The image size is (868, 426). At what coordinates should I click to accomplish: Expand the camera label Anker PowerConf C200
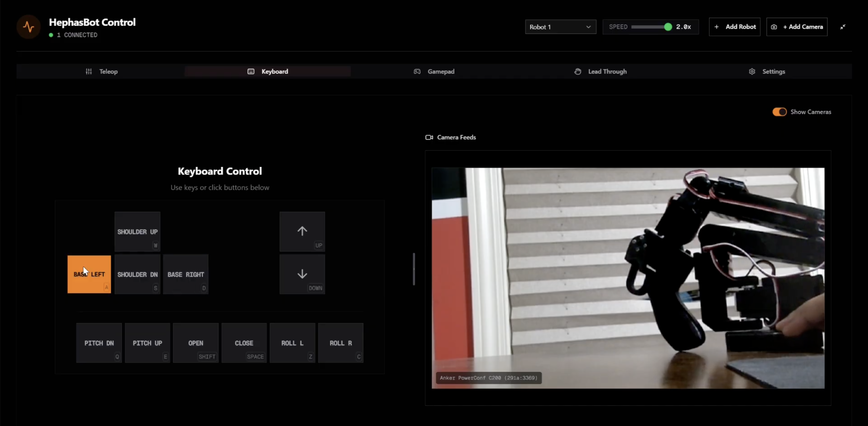point(488,378)
